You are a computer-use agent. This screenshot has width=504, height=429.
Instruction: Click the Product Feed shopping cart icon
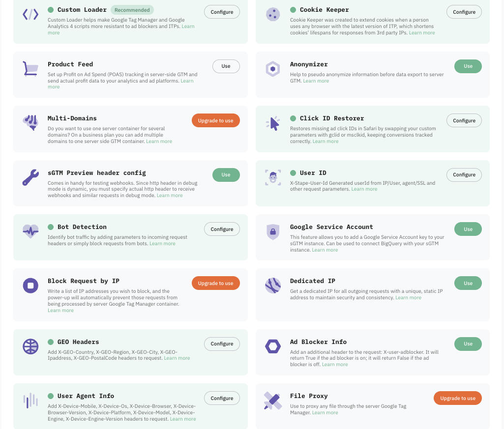30,69
